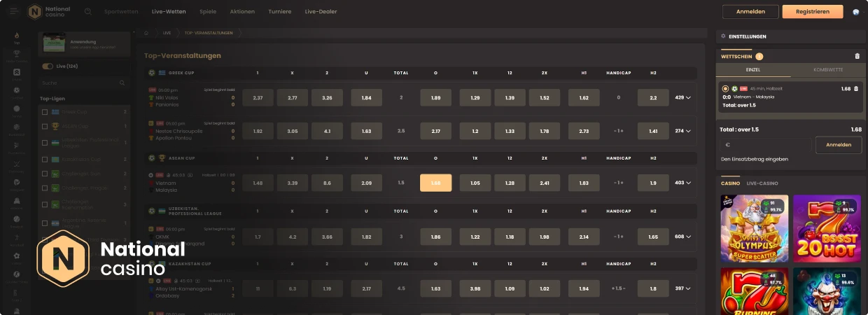The height and width of the screenshot is (315, 868).
Task: Click the Suche search input field
Action: [x=84, y=83]
